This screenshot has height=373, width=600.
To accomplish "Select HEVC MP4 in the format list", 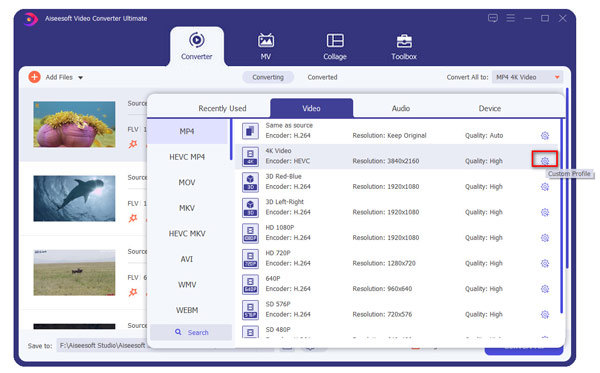I will click(x=187, y=157).
